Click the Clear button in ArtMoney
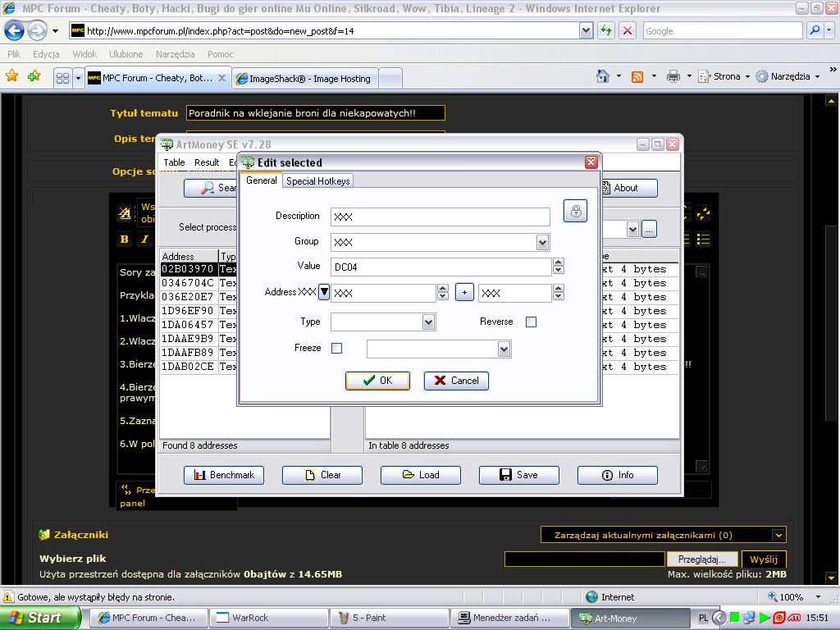 322,475
